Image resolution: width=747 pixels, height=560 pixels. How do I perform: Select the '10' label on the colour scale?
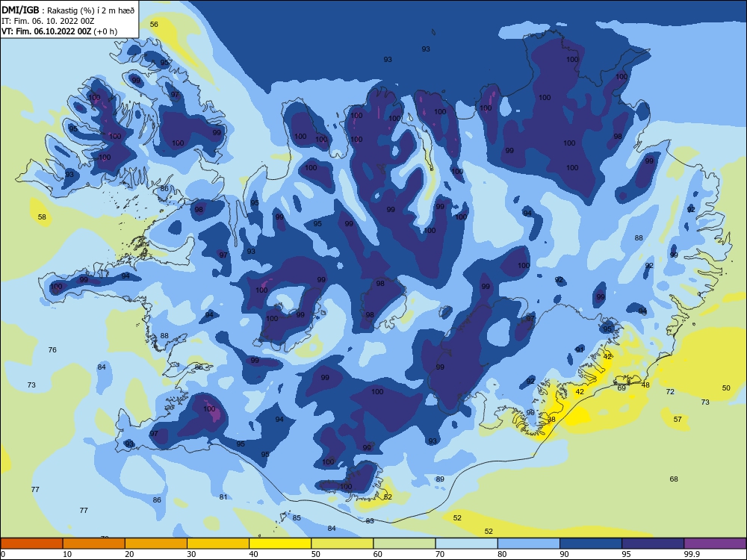[67, 554]
